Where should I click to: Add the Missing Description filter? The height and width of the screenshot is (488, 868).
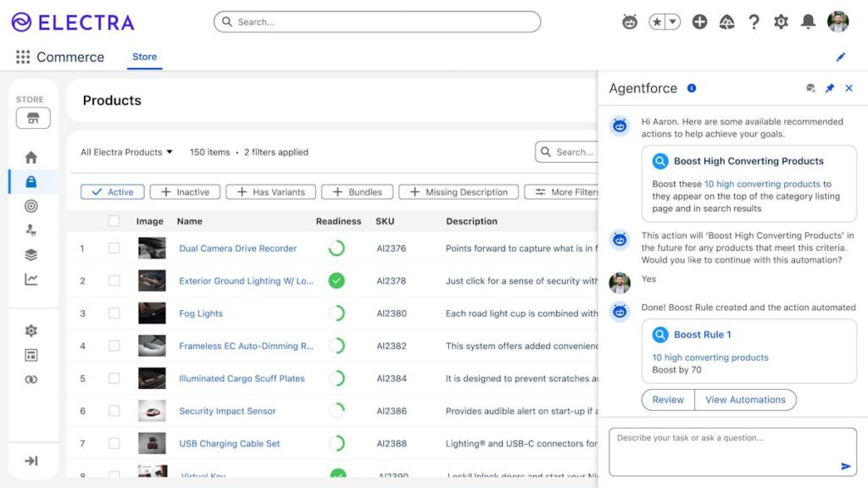pyautogui.click(x=459, y=192)
